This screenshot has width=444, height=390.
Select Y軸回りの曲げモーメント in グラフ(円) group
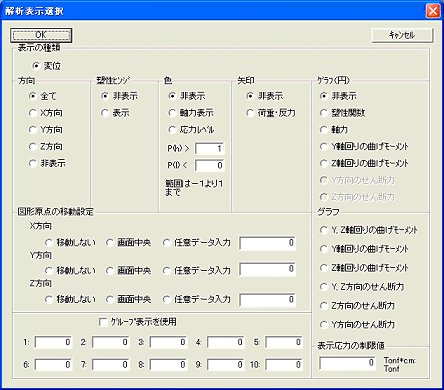(x=364, y=146)
